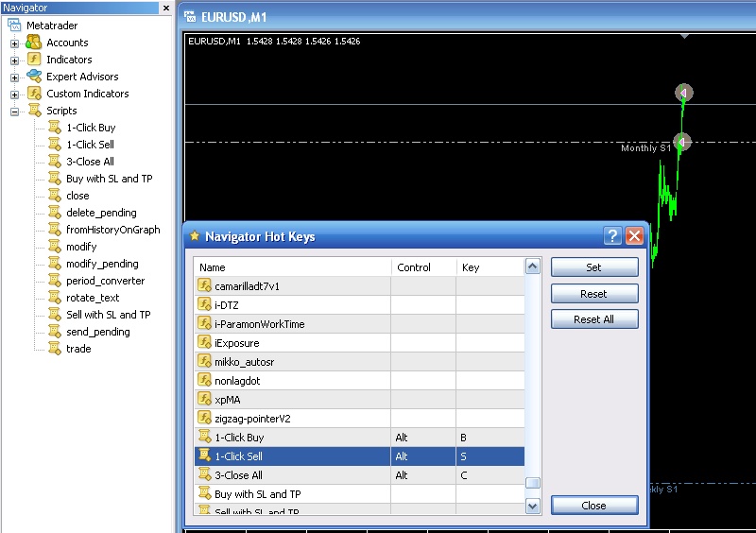Select 'Buy with SL and TP' in Navigator tree
This screenshot has height=533, width=756.
[x=109, y=179]
